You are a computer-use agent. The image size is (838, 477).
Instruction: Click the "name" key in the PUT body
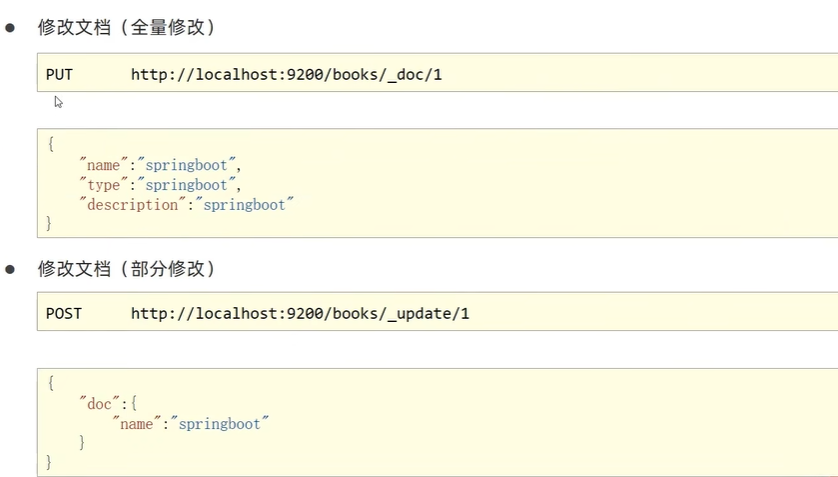tap(104, 165)
